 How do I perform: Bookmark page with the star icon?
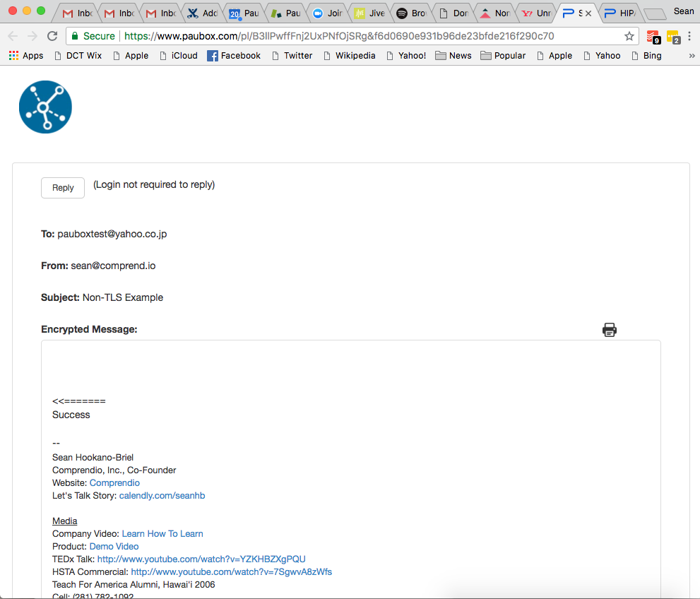point(629,36)
